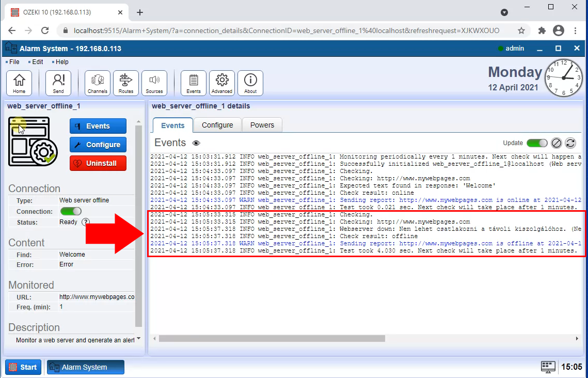The height and width of the screenshot is (378, 588).
Task: Click the '12 April 2021' date text
Action: coord(513,87)
